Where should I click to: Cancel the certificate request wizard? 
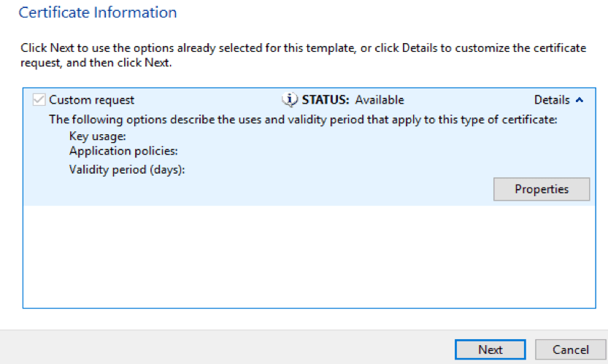(x=571, y=349)
